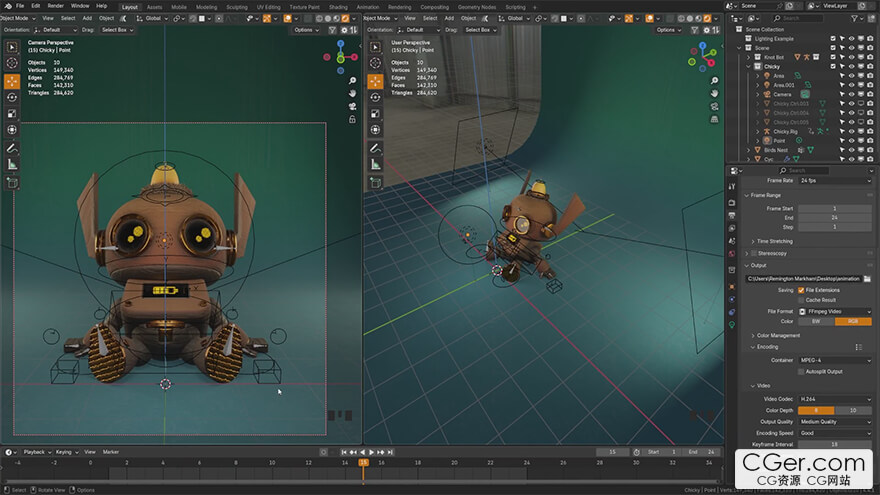Click the camera view icon in left viewport
Viewport: 880px width, 495px height.
point(353,107)
